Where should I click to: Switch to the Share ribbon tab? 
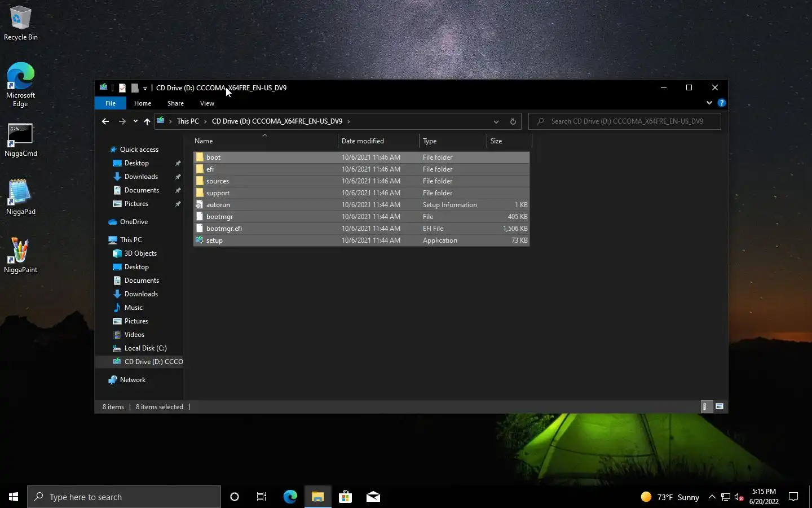(x=175, y=103)
